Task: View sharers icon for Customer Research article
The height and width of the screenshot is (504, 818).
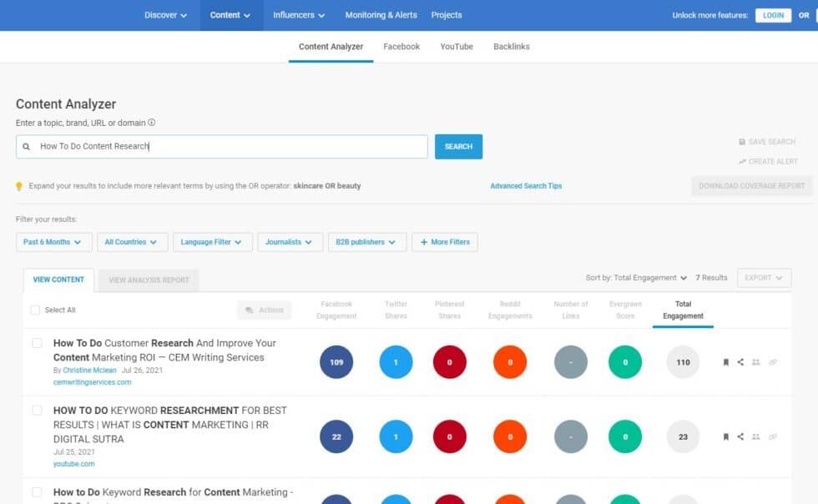Action: pos(756,362)
